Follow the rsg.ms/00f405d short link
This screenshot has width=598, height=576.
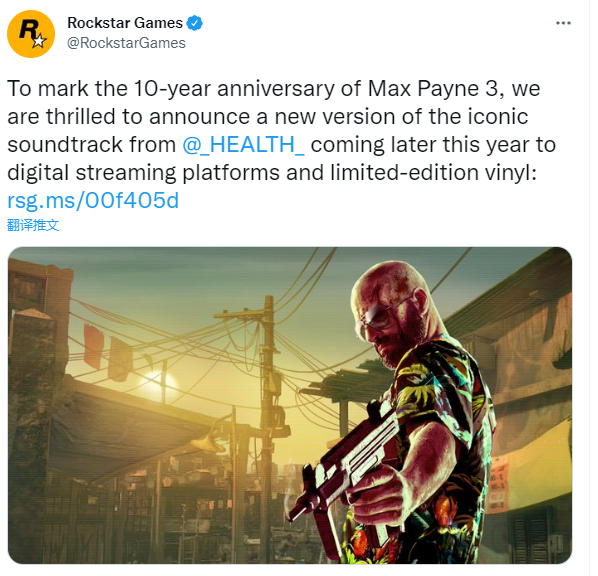tap(93, 200)
